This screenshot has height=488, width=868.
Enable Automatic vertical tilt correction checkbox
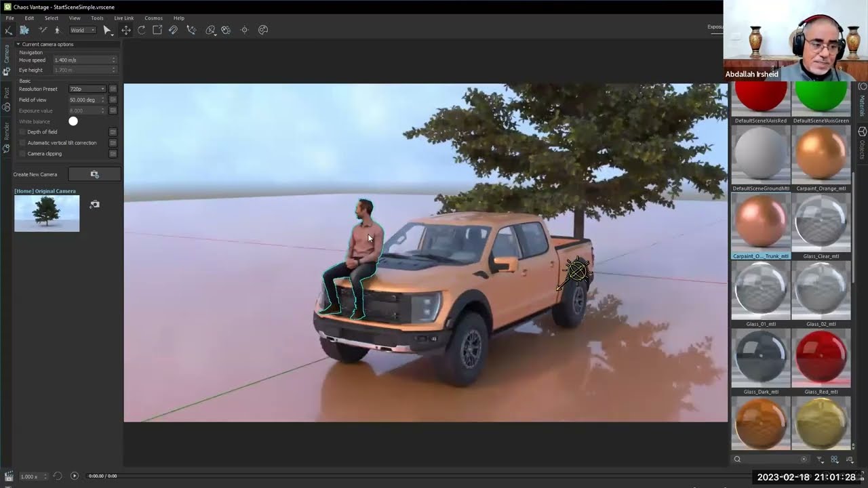point(22,142)
